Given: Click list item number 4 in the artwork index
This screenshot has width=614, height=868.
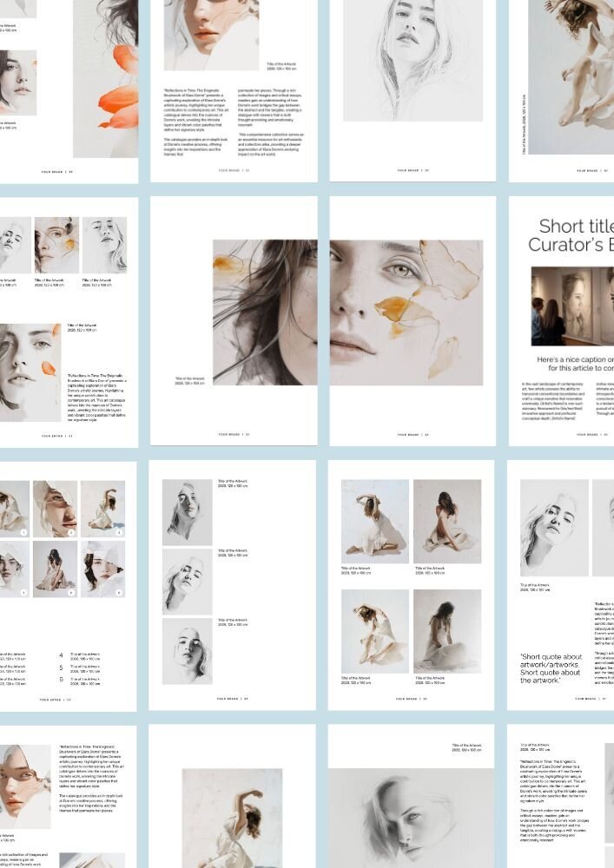Looking at the screenshot, I should [61, 655].
